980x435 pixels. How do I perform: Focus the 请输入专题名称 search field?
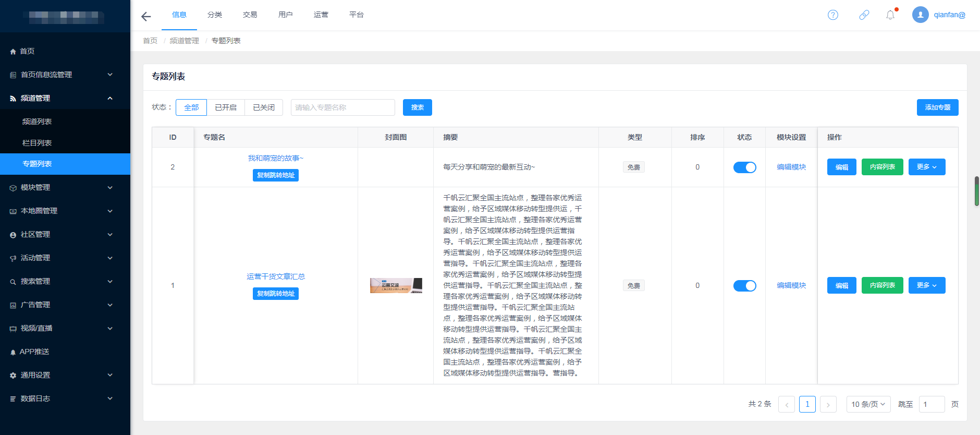(x=343, y=107)
